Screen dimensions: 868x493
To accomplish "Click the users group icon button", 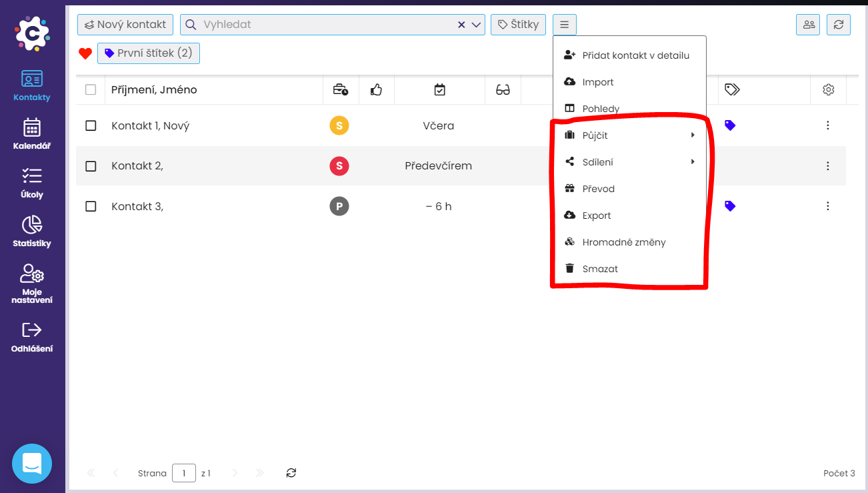I will pyautogui.click(x=809, y=25).
